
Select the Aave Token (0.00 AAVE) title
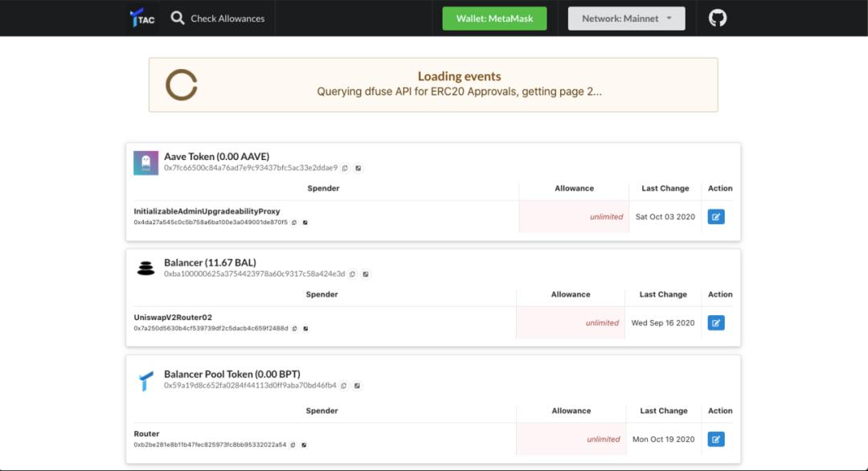216,157
